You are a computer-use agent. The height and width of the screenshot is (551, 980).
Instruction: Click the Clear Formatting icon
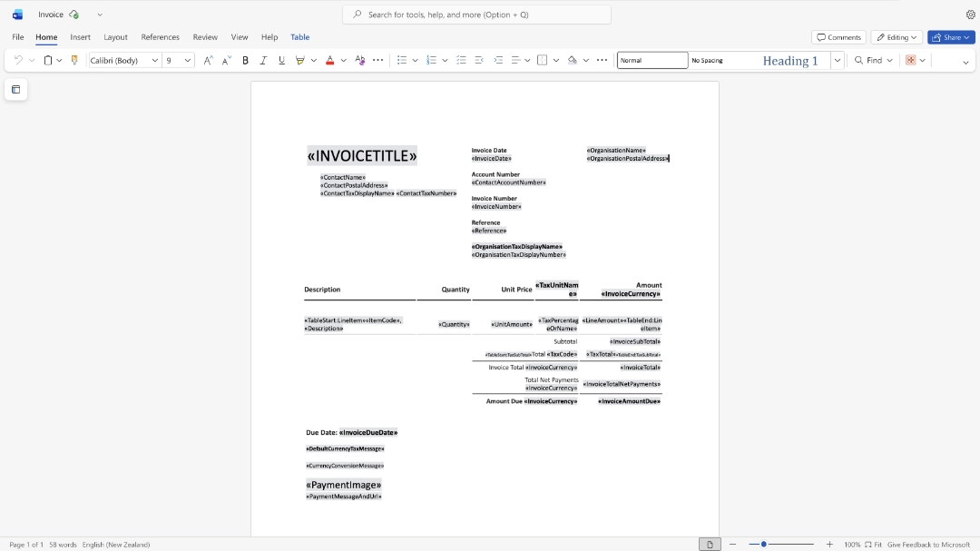click(x=359, y=60)
